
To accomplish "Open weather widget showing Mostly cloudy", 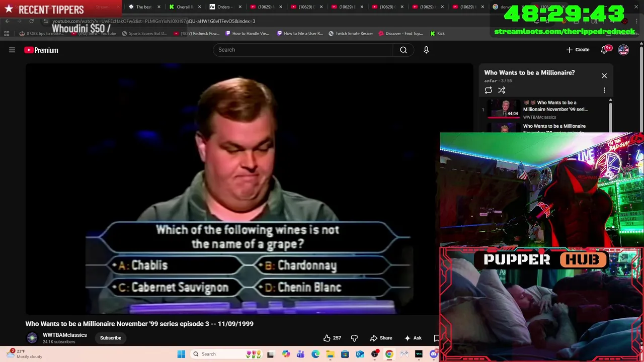I will 24,354.
